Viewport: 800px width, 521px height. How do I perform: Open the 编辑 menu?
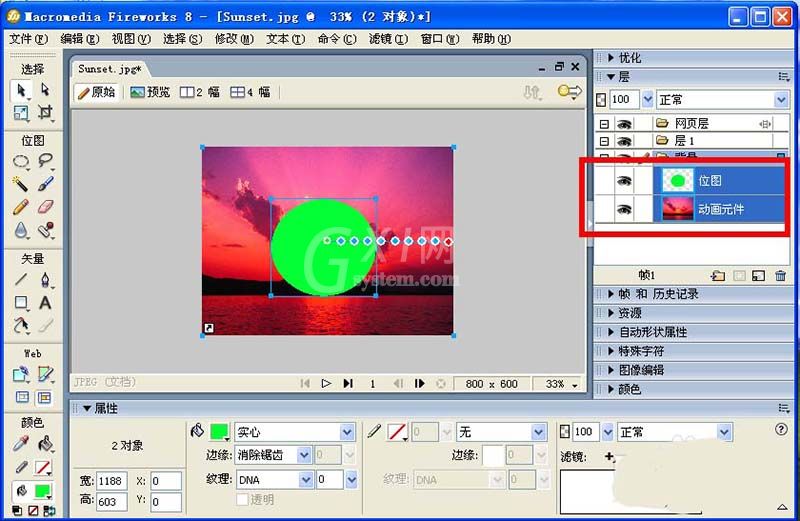click(79, 39)
